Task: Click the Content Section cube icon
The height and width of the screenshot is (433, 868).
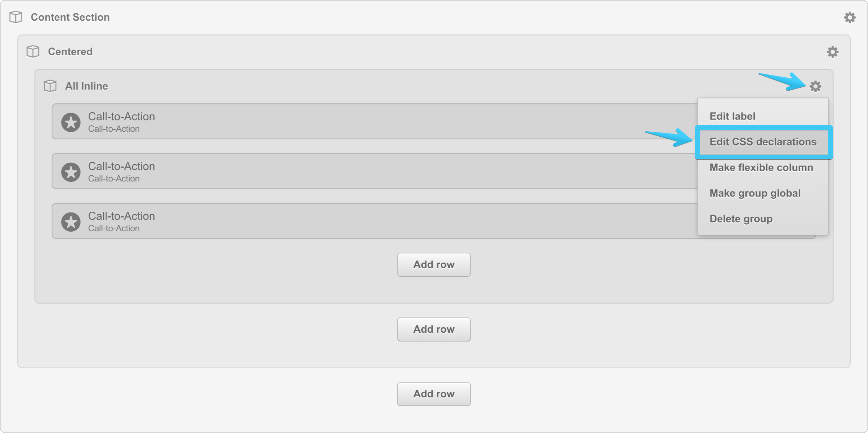Action: coord(16,17)
